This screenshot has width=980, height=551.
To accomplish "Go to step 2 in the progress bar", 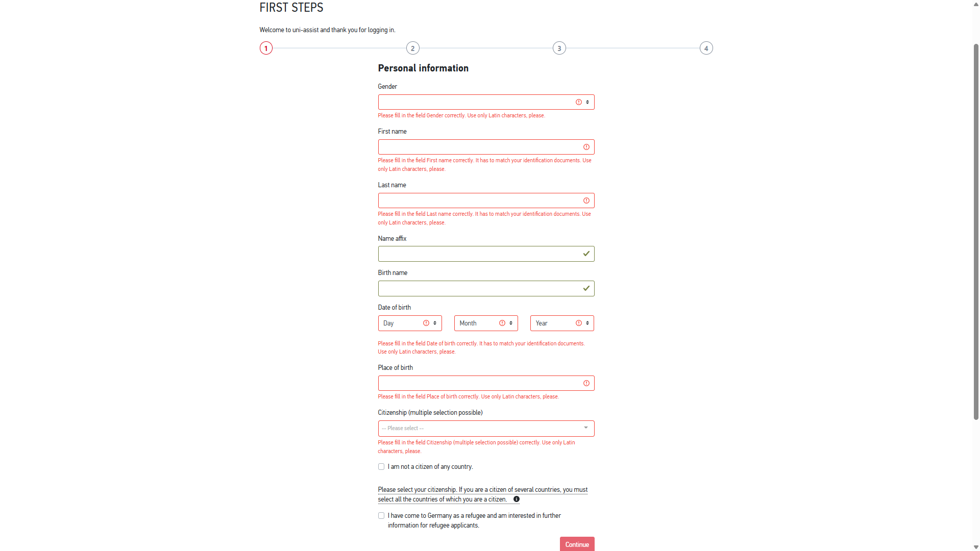I will click(x=412, y=48).
